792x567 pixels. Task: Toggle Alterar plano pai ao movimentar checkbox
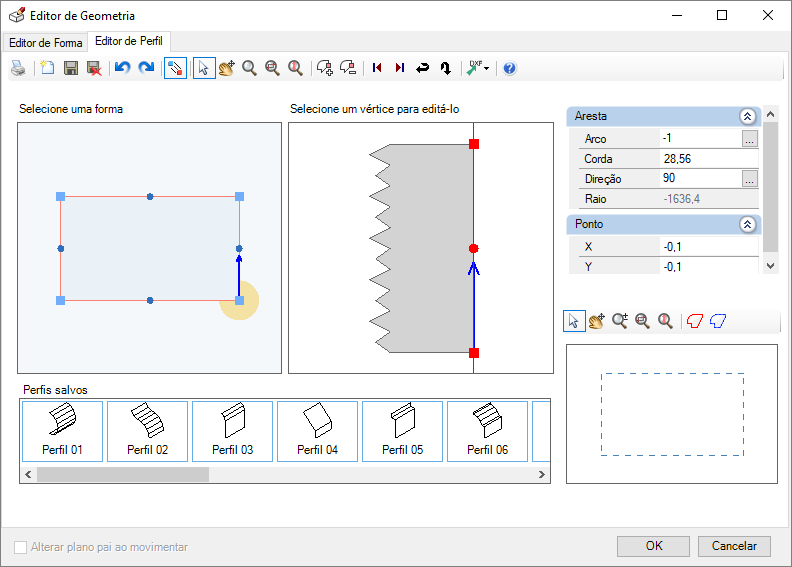pos(21,547)
